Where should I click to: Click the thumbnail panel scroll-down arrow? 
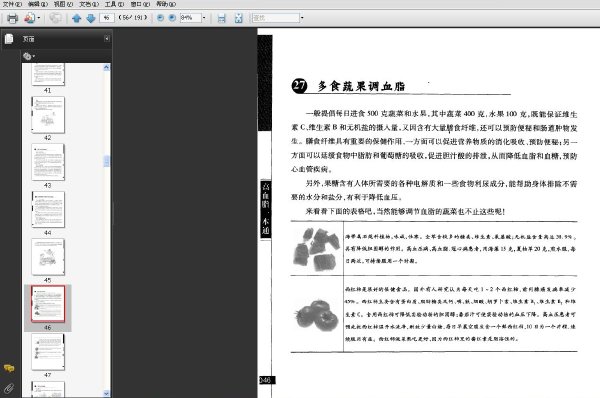tap(106, 393)
